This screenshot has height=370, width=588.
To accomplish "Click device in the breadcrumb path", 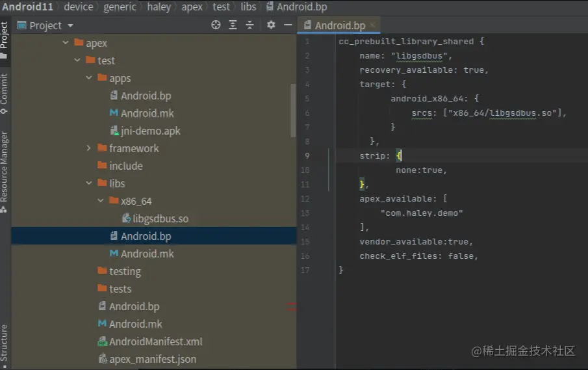I will (79, 7).
